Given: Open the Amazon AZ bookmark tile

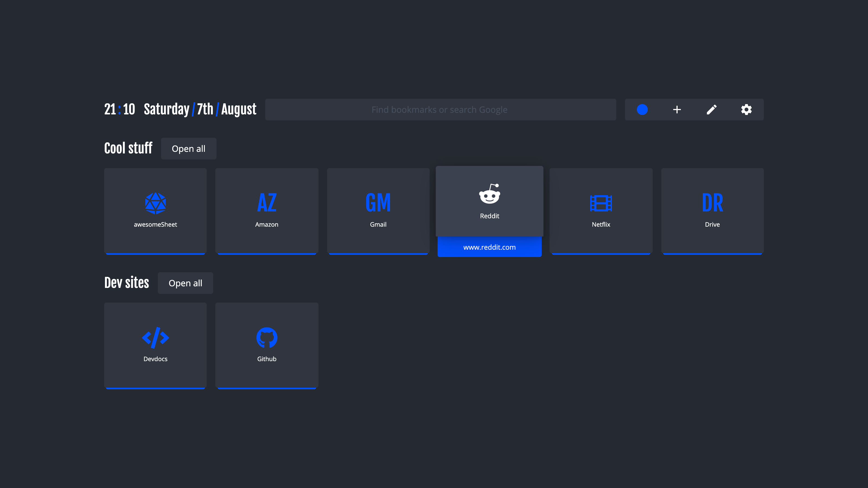Looking at the screenshot, I should (267, 210).
